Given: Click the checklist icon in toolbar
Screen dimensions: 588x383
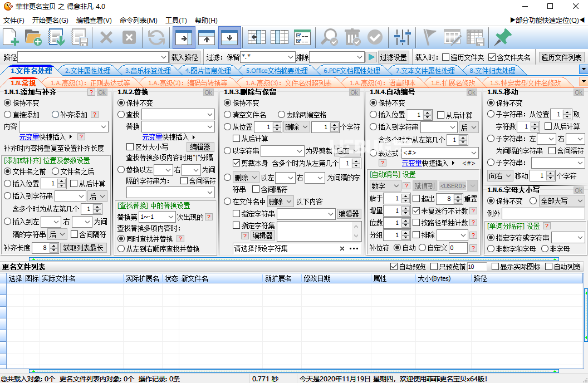Looking at the screenshot, I should point(302,37).
